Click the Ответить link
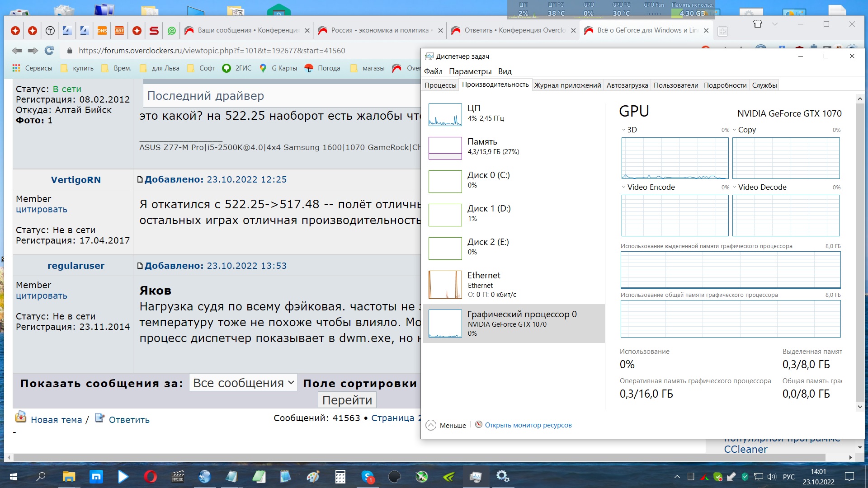This screenshot has height=488, width=868. click(x=129, y=420)
